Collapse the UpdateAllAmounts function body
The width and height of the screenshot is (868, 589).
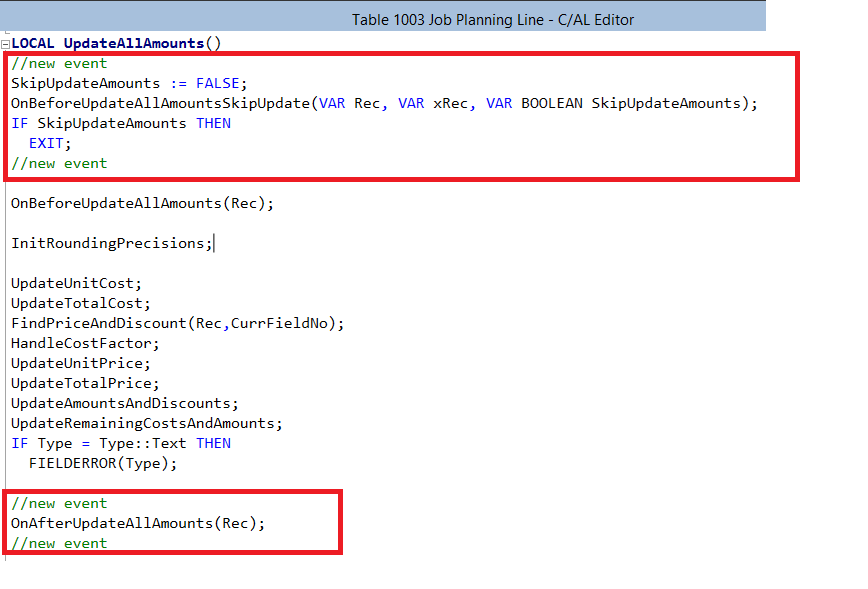click(x=7, y=43)
